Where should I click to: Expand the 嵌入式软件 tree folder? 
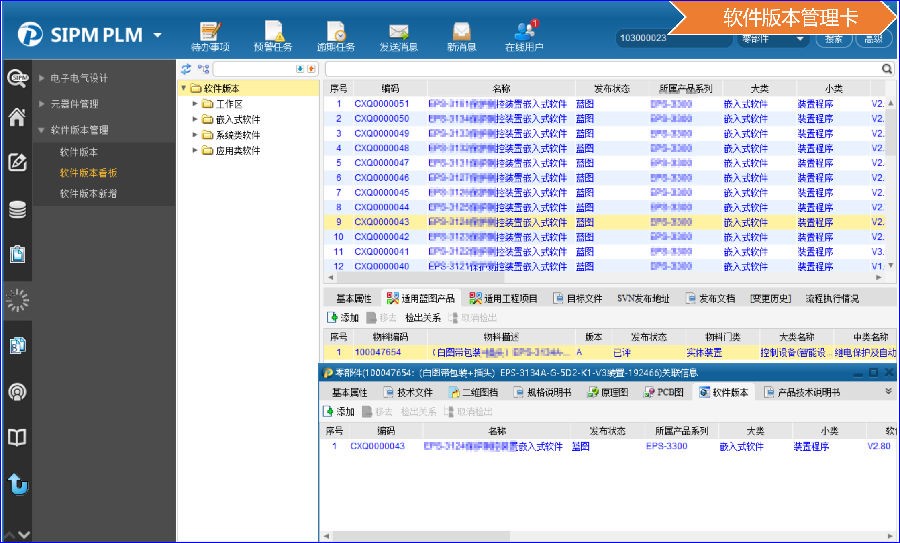[x=195, y=120]
